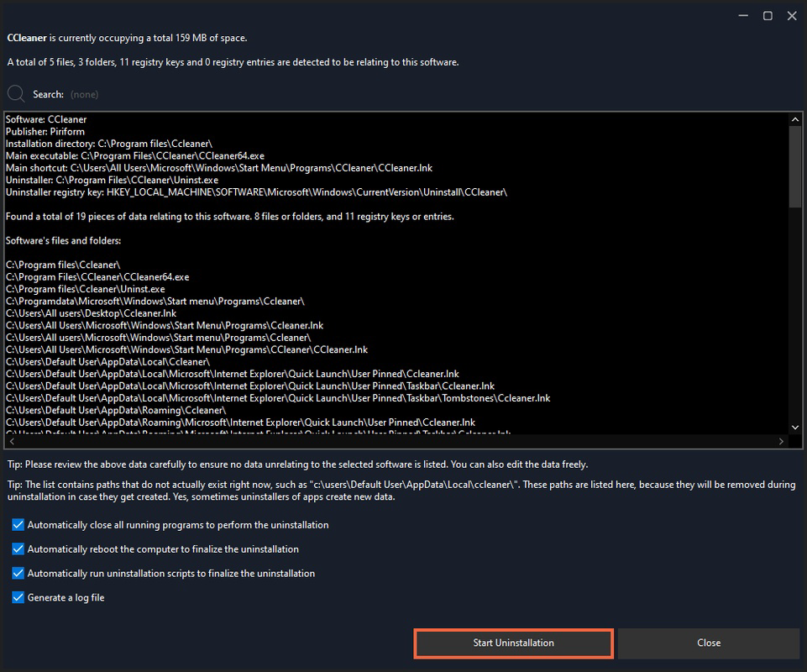807x672 pixels.
Task: Click 'C:\Users\Default User\AppData\Roaming\Ccleaner\' path
Action: 116,411
